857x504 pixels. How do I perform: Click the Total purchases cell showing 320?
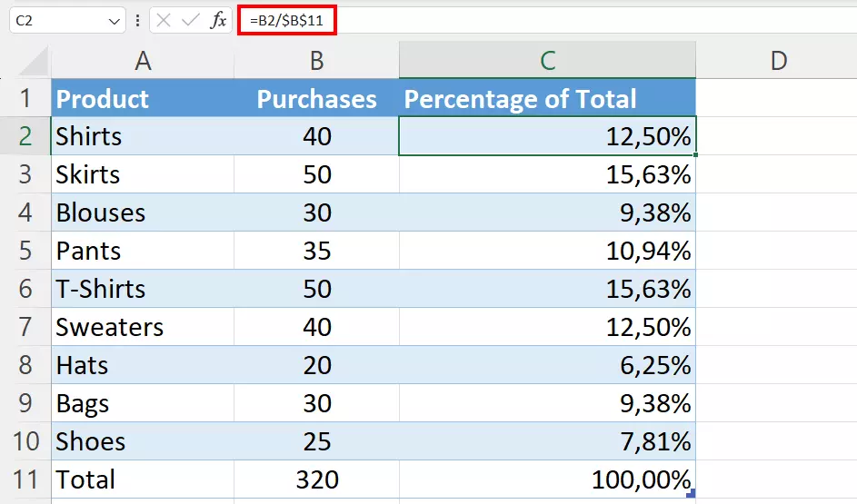[x=316, y=479]
